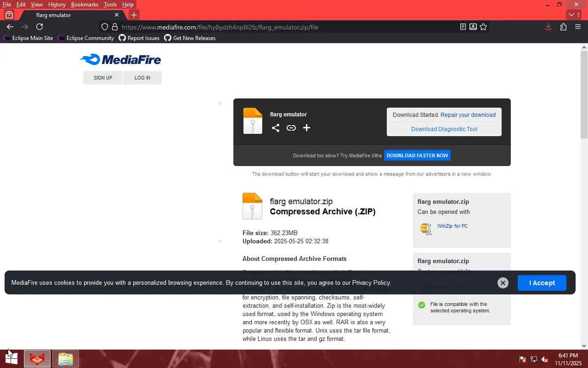The height and width of the screenshot is (368, 588).
Task: Show site security padlock info
Action: pyautogui.click(x=115, y=27)
